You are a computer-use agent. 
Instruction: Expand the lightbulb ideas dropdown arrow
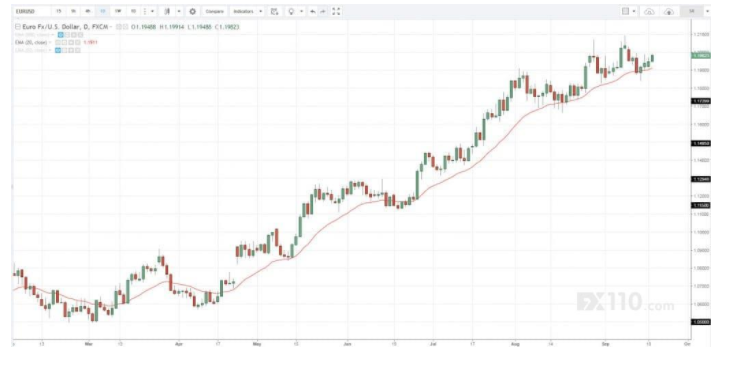(x=302, y=11)
